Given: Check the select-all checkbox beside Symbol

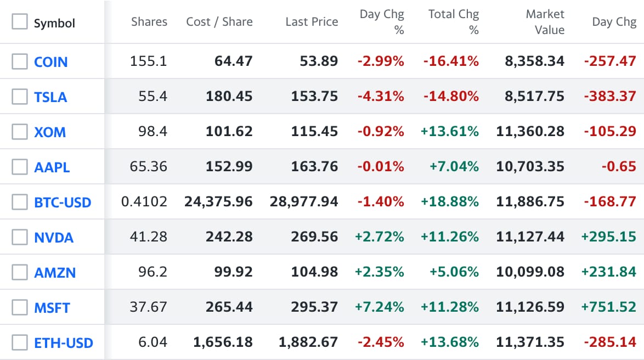Looking at the screenshot, I should 20,22.
